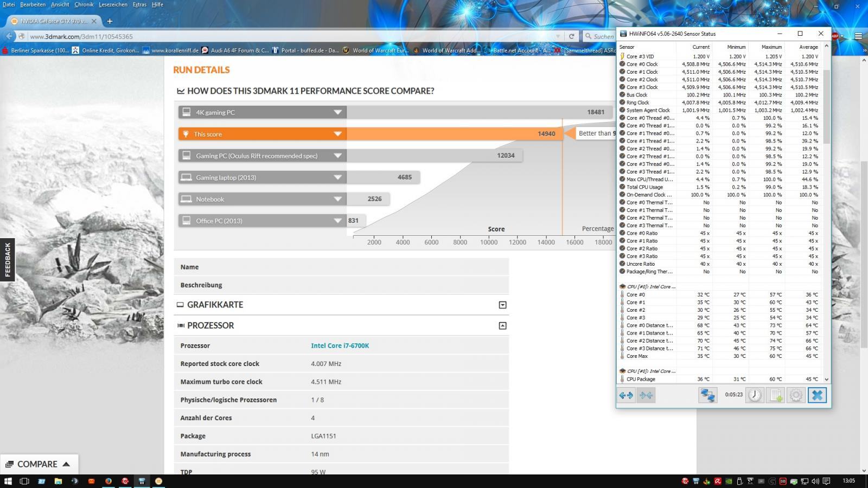868x488 pixels.
Task: Click the HWiNFO sensor list scrollbar
Action: [826, 106]
